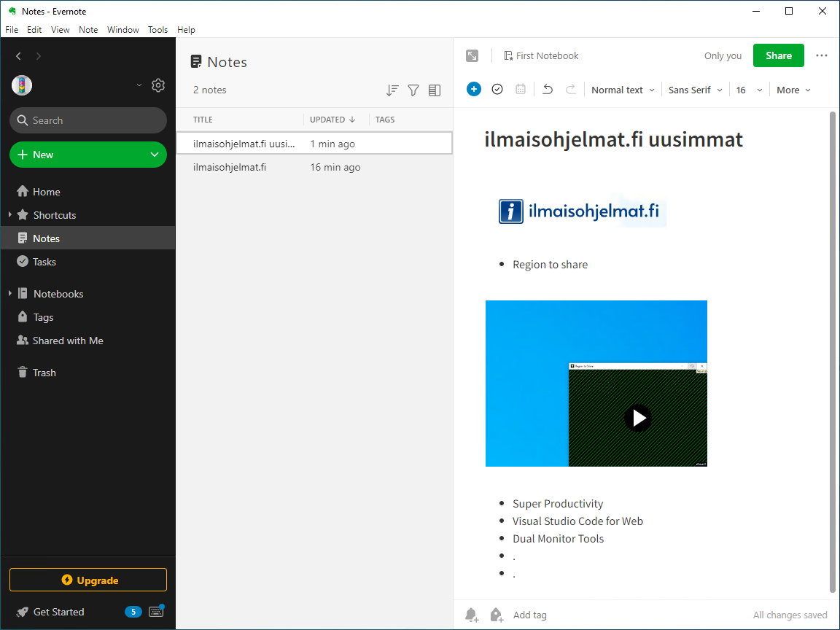Viewport: 840px width, 630px height.
Task: Play the embedded video in note
Action: (x=638, y=418)
